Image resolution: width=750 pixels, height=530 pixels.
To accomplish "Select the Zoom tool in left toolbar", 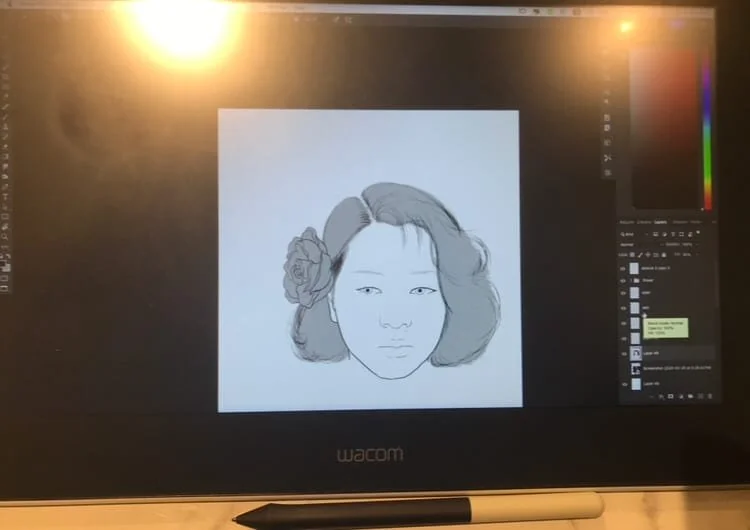I will [x=5, y=238].
